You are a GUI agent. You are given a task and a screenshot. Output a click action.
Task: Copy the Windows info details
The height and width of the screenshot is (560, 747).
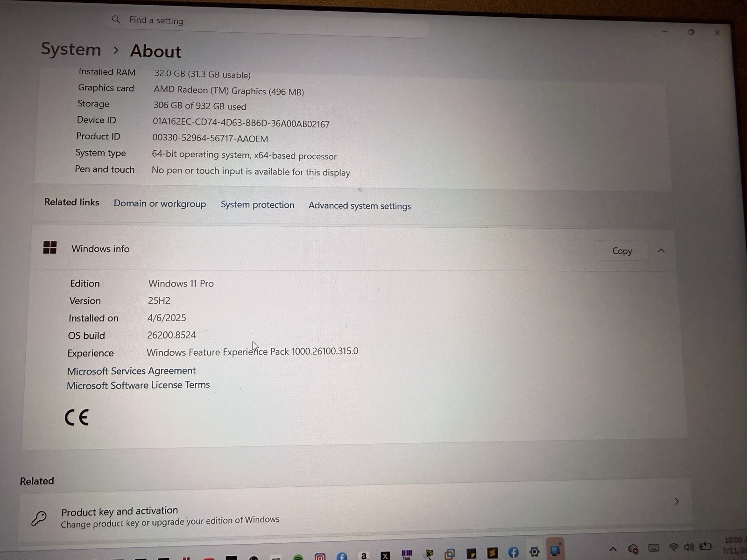622,251
